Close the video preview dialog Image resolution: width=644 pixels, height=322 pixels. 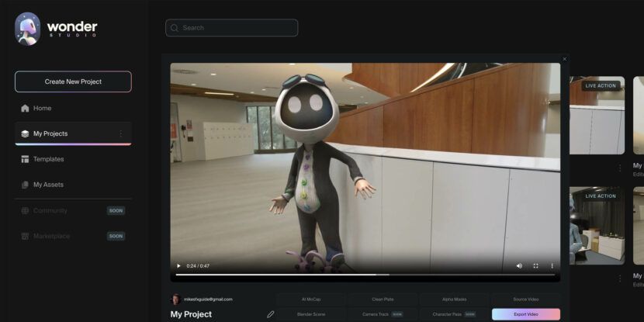[564, 59]
